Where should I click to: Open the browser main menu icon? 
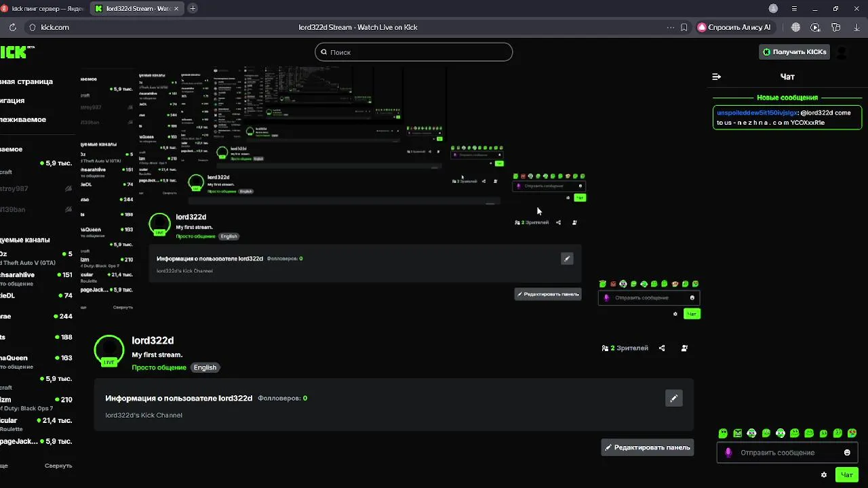tap(794, 9)
